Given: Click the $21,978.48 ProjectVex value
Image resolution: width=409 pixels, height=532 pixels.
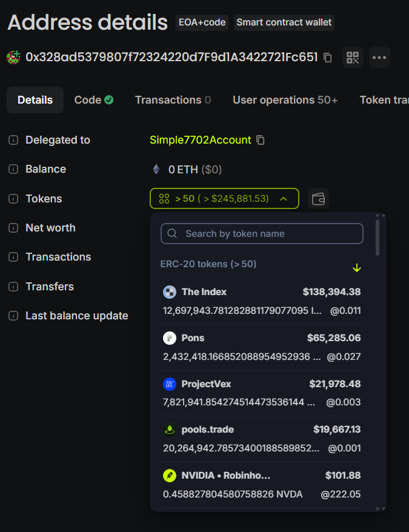Looking at the screenshot, I should (334, 384).
